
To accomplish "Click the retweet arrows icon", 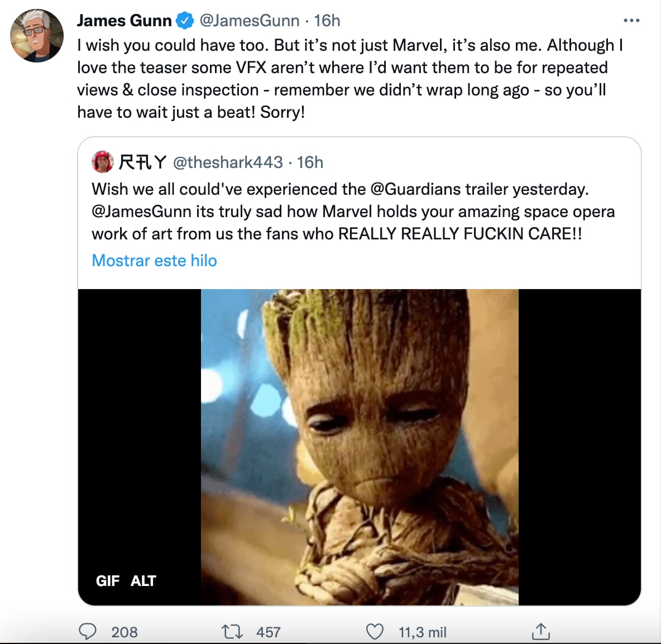I will click(x=232, y=632).
